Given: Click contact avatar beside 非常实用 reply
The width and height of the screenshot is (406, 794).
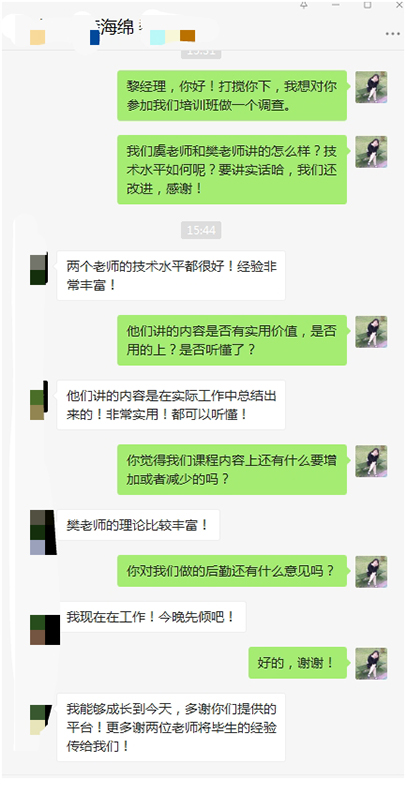Looking at the screenshot, I should (x=38, y=401).
